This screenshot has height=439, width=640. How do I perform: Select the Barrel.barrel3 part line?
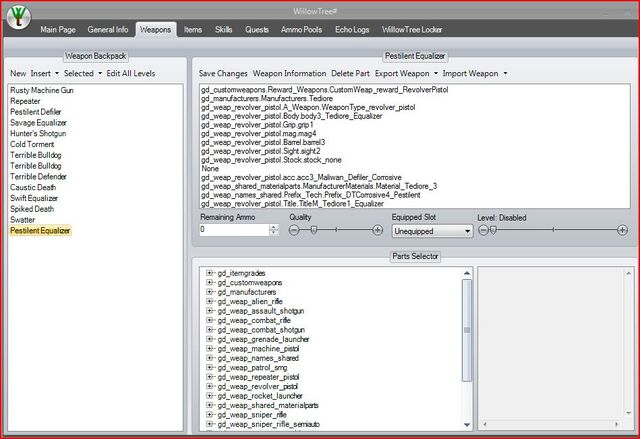[x=263, y=142]
